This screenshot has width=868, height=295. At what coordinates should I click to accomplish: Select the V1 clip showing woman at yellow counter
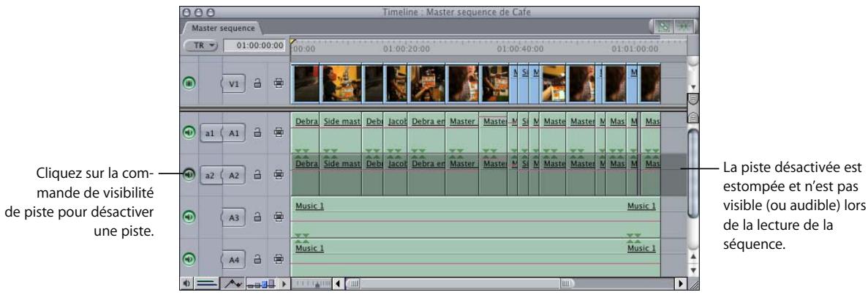click(341, 83)
